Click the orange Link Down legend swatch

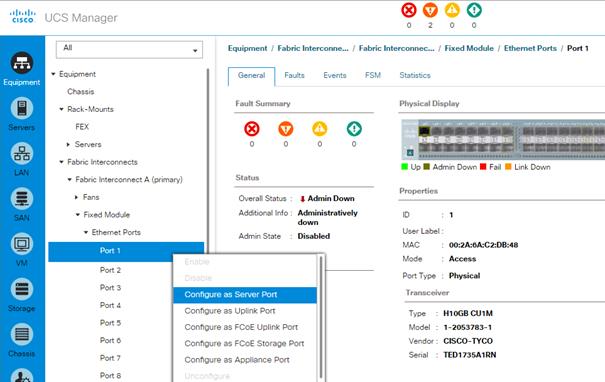(508, 167)
